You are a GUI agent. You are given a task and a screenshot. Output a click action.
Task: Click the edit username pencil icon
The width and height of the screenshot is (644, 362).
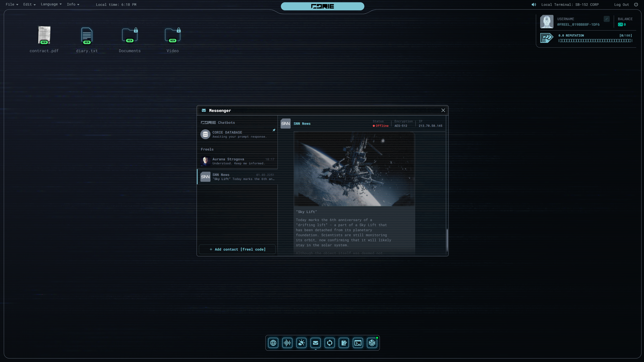point(607,19)
